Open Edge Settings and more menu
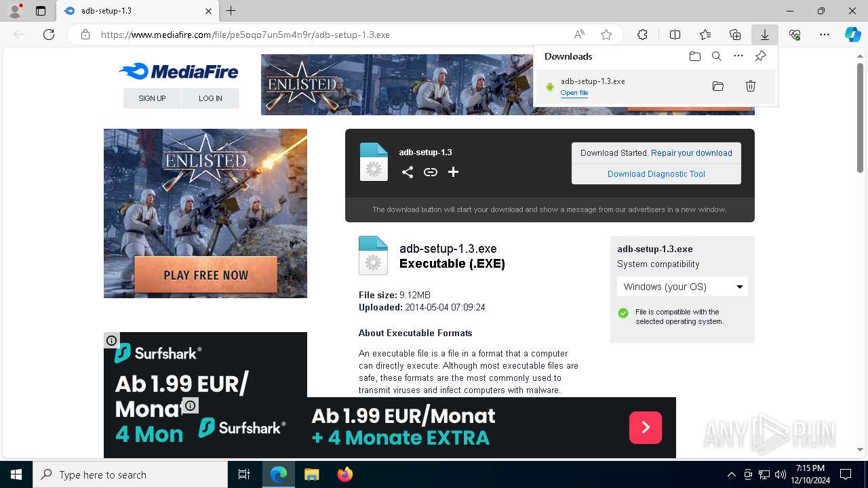The image size is (868, 488). click(825, 35)
